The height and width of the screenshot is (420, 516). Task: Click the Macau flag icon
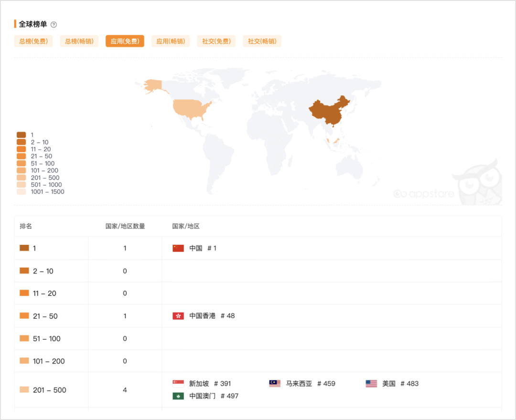(x=178, y=396)
